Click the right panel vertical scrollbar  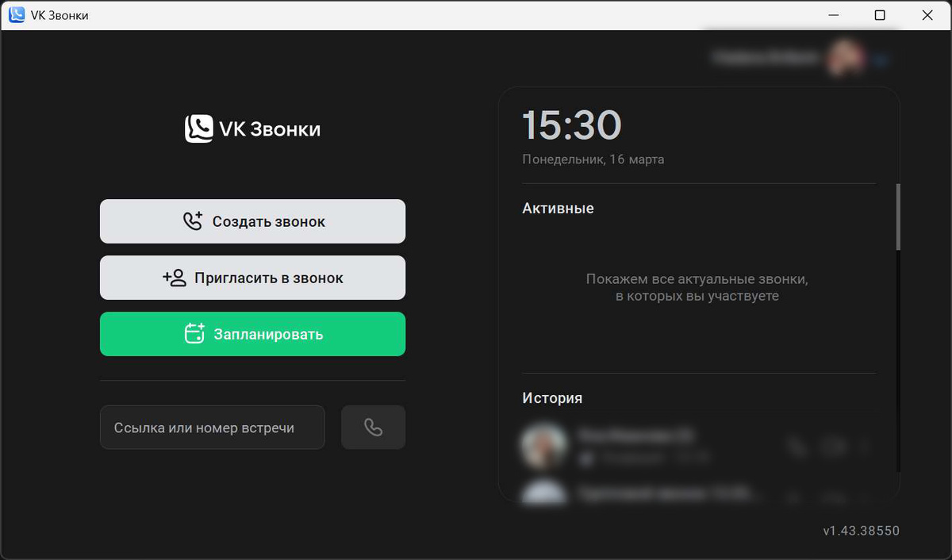click(x=898, y=217)
